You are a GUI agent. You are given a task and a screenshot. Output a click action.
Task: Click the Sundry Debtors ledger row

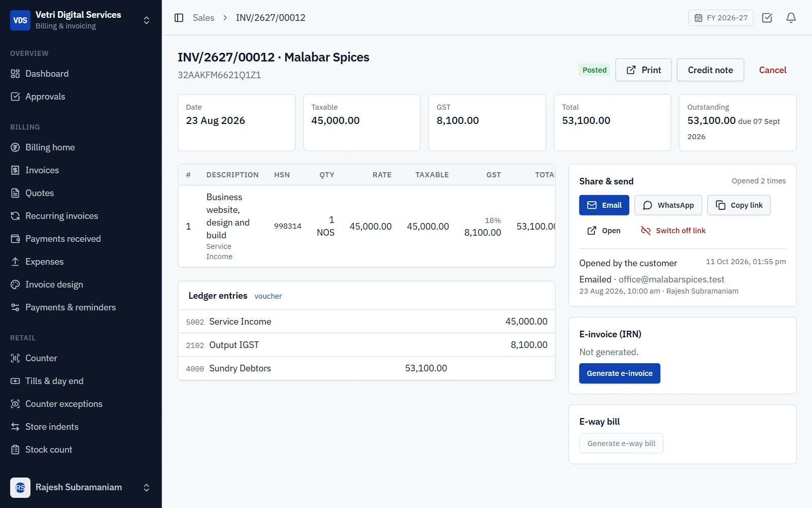coord(366,368)
